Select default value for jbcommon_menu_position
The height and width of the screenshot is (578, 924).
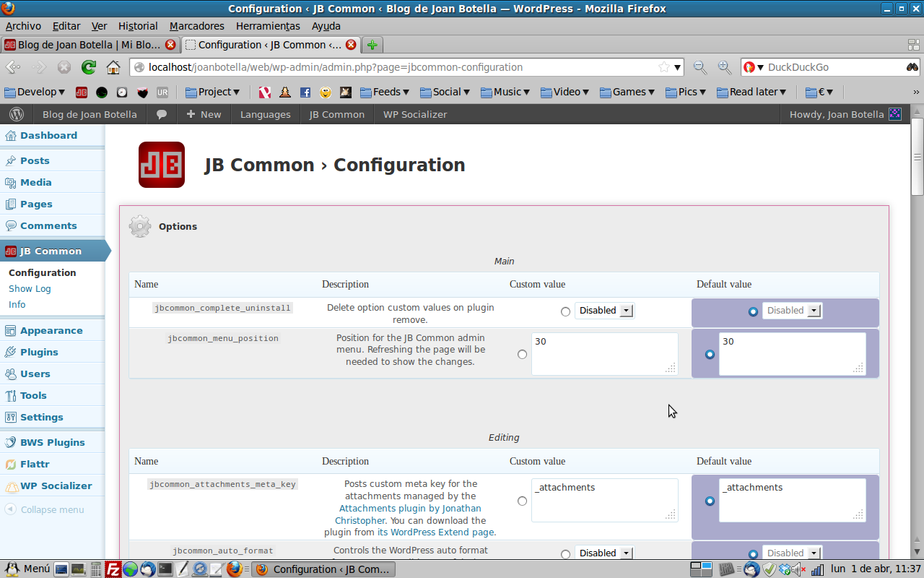coord(710,354)
